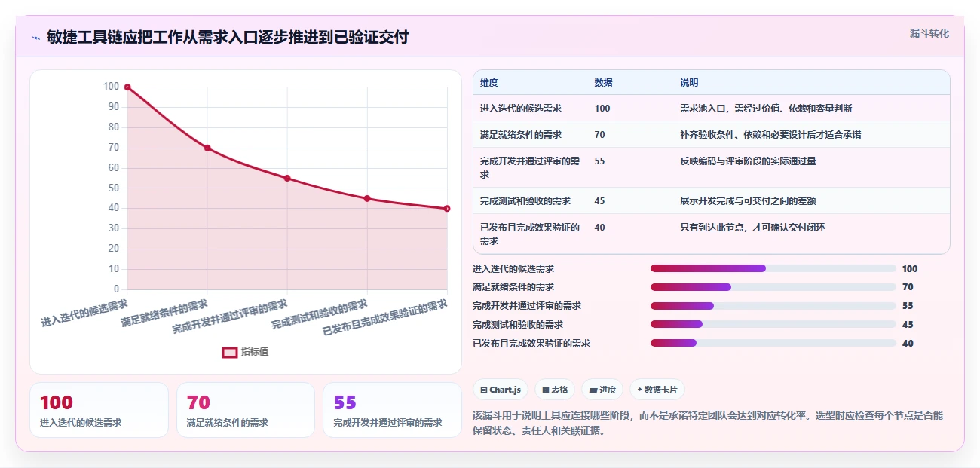980x468 pixels.
Task: Click the chart x-axis label 满足就绪条件的需求
Action: 164,312
